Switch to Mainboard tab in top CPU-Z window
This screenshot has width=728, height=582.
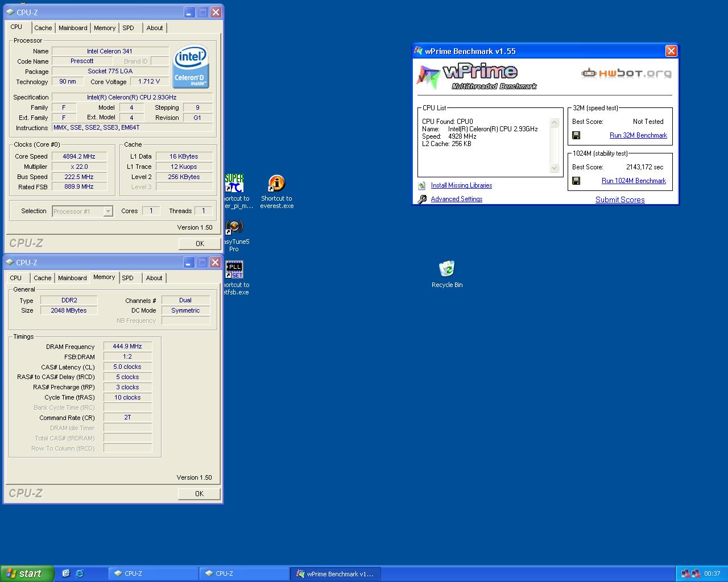point(73,28)
